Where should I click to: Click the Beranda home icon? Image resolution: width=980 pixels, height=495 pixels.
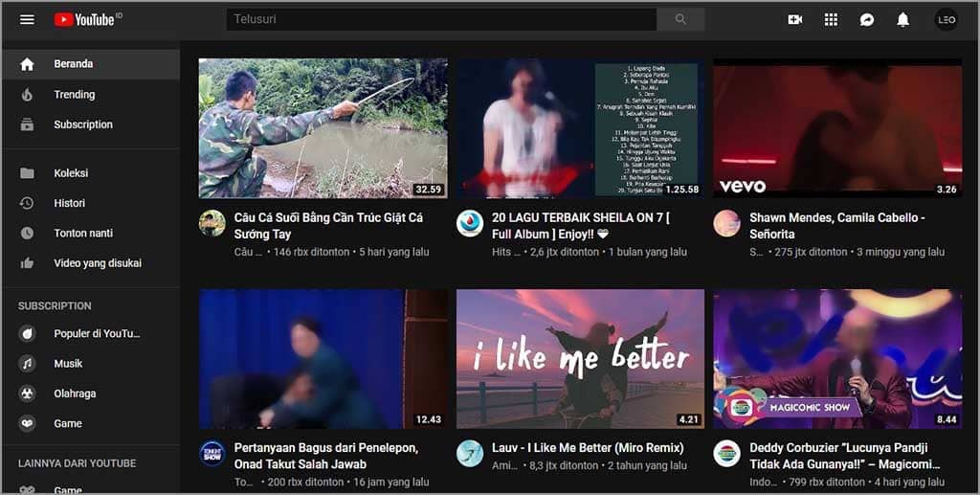pyautogui.click(x=27, y=64)
